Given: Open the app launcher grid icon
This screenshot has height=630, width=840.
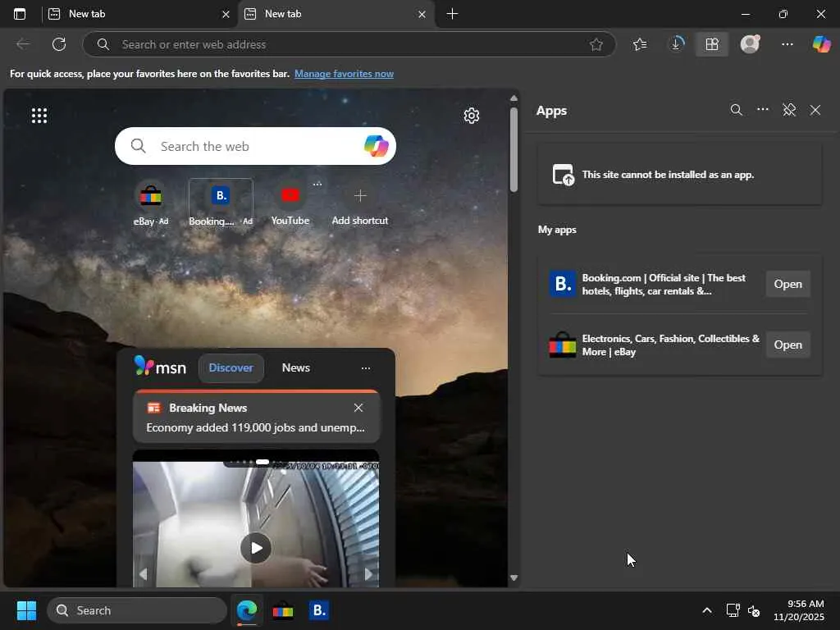Looking at the screenshot, I should (39, 116).
